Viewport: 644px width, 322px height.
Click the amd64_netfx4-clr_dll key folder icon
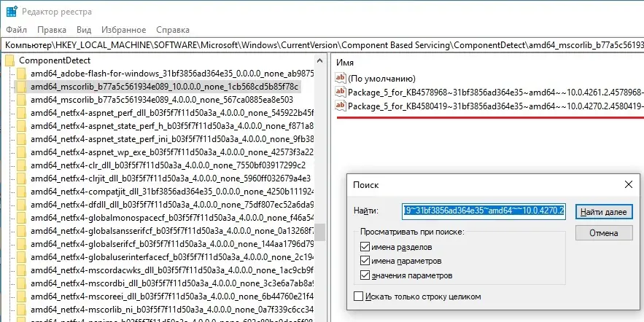click(21, 165)
